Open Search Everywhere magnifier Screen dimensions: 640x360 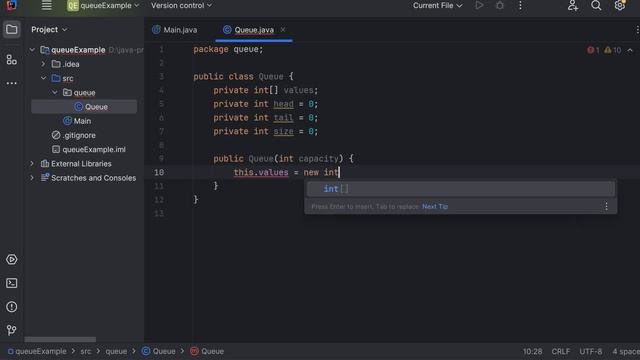click(x=596, y=5)
